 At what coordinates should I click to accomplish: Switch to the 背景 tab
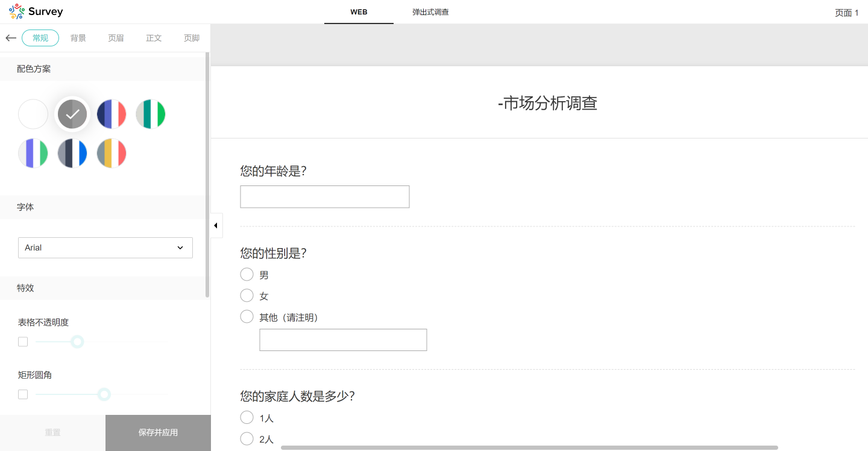tap(78, 38)
